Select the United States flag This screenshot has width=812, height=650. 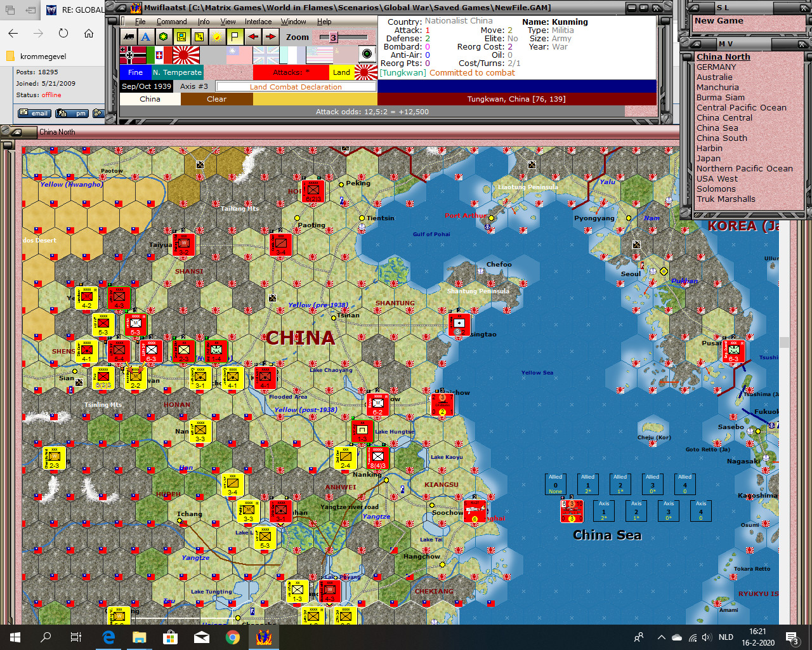(319, 55)
